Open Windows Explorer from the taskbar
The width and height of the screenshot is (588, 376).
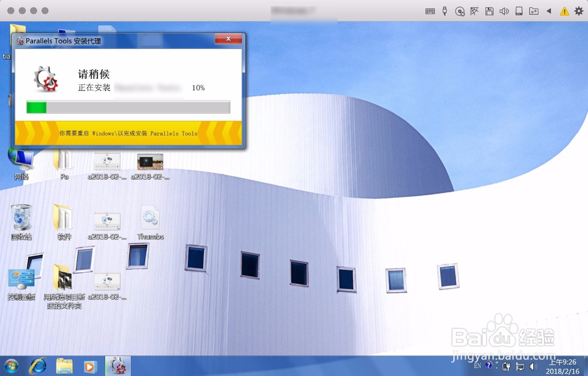tap(64, 366)
